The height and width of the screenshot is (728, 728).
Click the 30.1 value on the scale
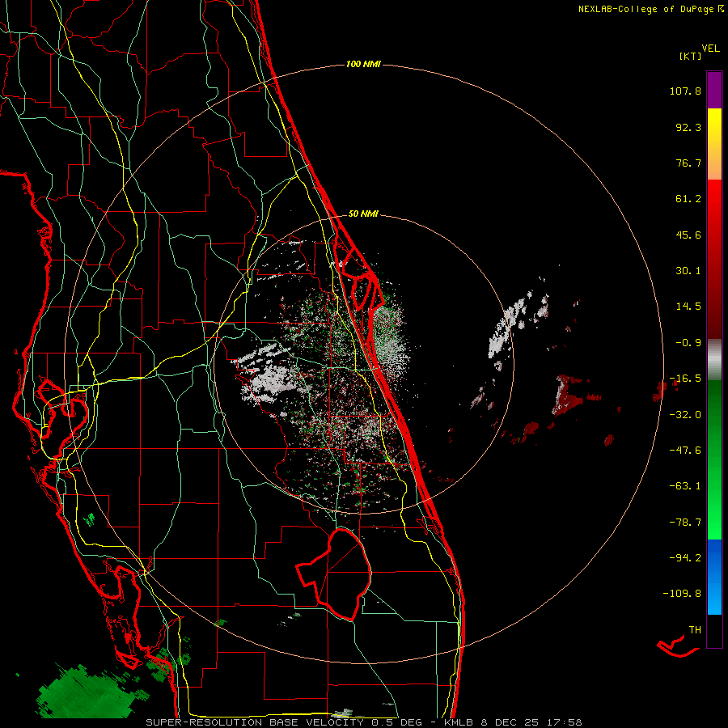[688, 271]
